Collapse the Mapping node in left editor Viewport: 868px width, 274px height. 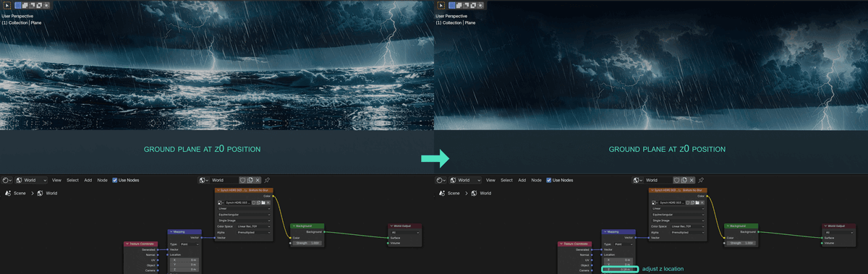point(171,232)
